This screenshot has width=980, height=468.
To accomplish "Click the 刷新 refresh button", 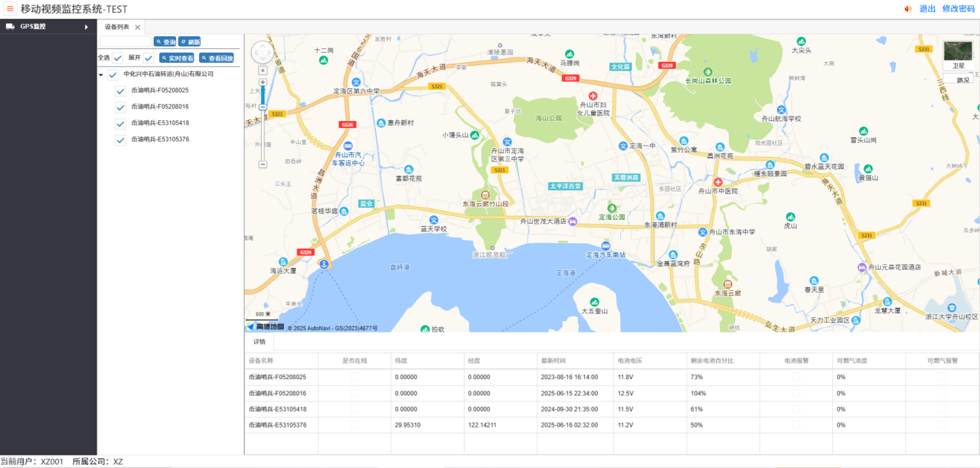I will [190, 41].
